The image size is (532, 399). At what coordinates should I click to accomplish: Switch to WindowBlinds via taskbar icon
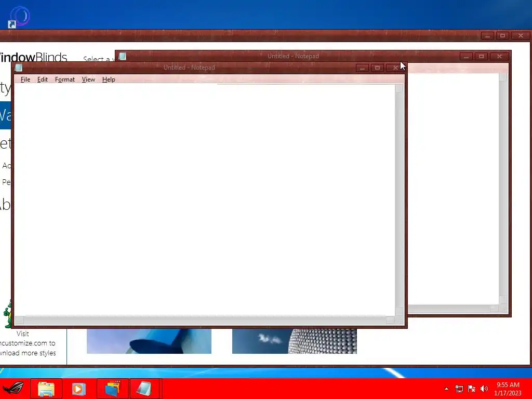(x=112, y=389)
